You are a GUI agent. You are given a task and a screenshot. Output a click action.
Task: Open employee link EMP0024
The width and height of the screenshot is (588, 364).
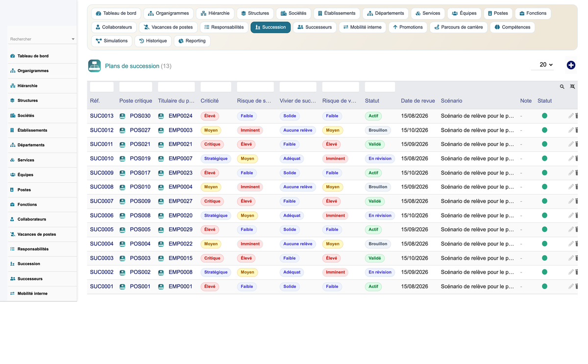pos(180,116)
